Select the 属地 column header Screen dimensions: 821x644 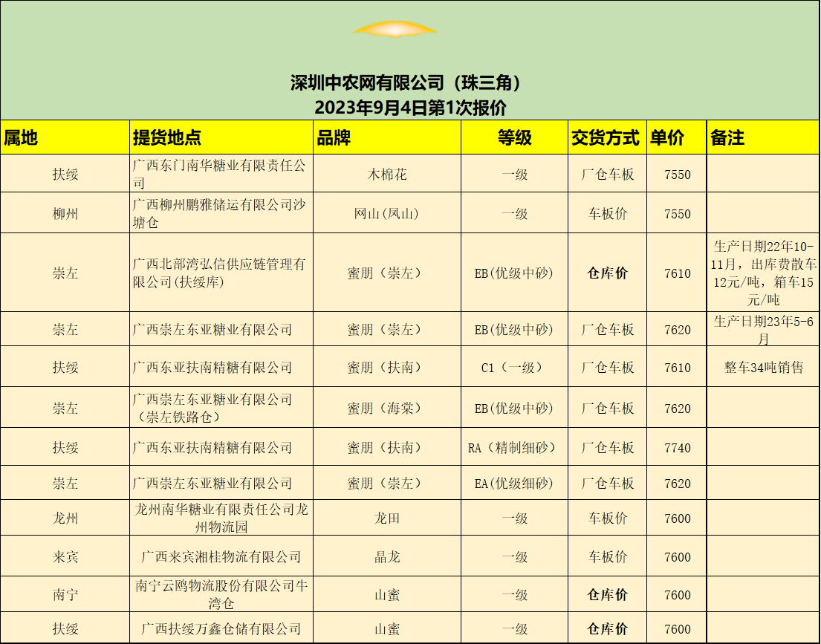click(21, 137)
